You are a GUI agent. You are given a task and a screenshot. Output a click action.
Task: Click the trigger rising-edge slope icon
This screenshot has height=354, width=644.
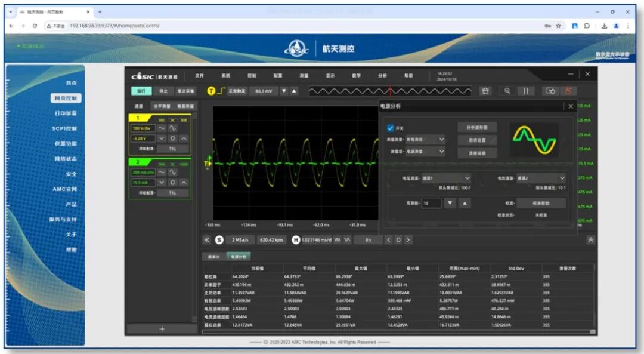(221, 91)
